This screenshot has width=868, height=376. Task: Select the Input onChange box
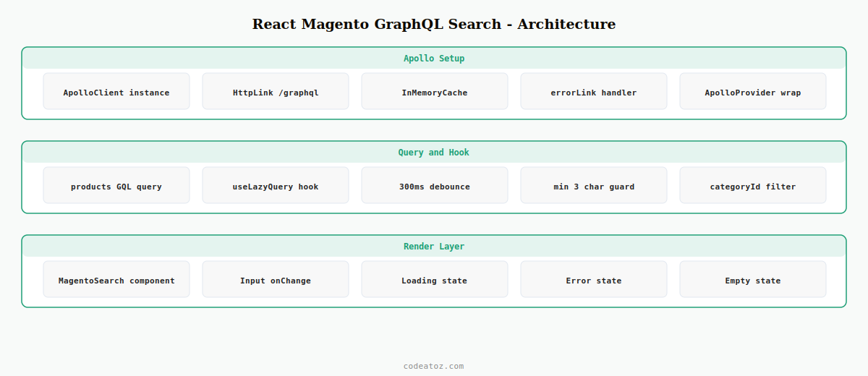276,279
